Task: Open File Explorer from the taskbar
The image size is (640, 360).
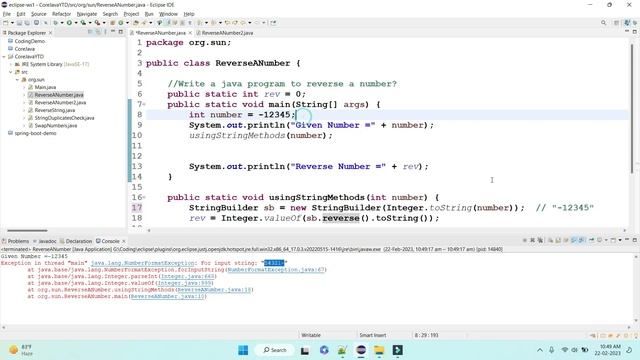Action: 379,350
